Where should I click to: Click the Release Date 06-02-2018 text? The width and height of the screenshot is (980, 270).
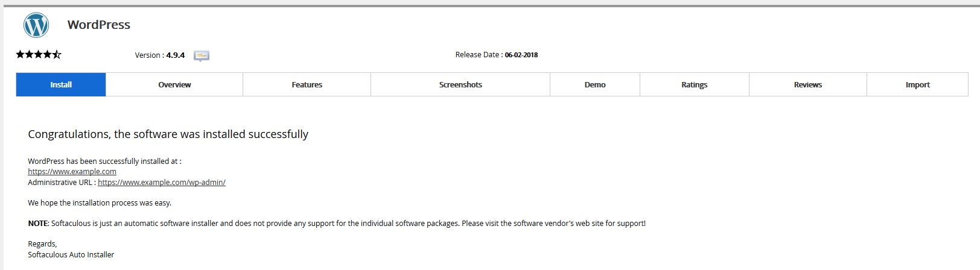point(497,54)
